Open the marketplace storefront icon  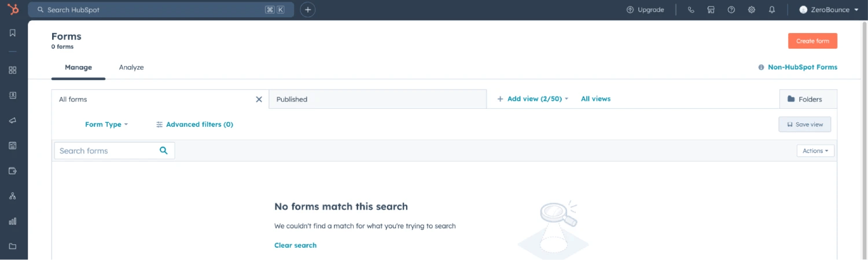pos(711,10)
